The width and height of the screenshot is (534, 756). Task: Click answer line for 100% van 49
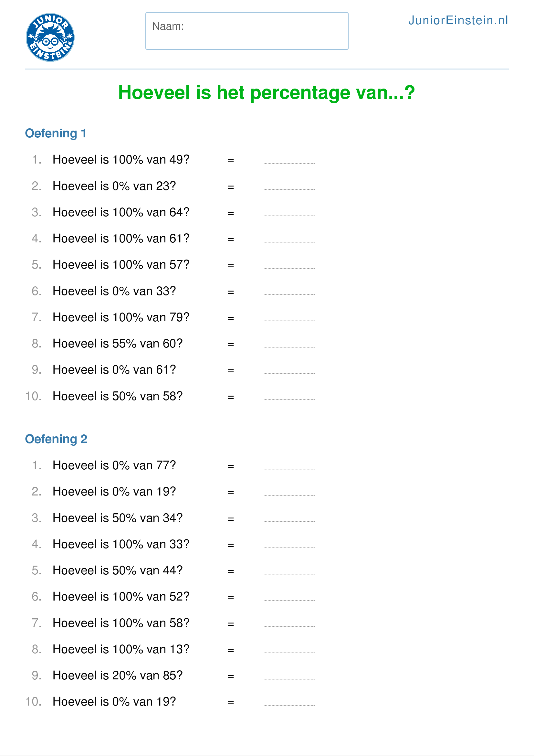[x=289, y=163]
